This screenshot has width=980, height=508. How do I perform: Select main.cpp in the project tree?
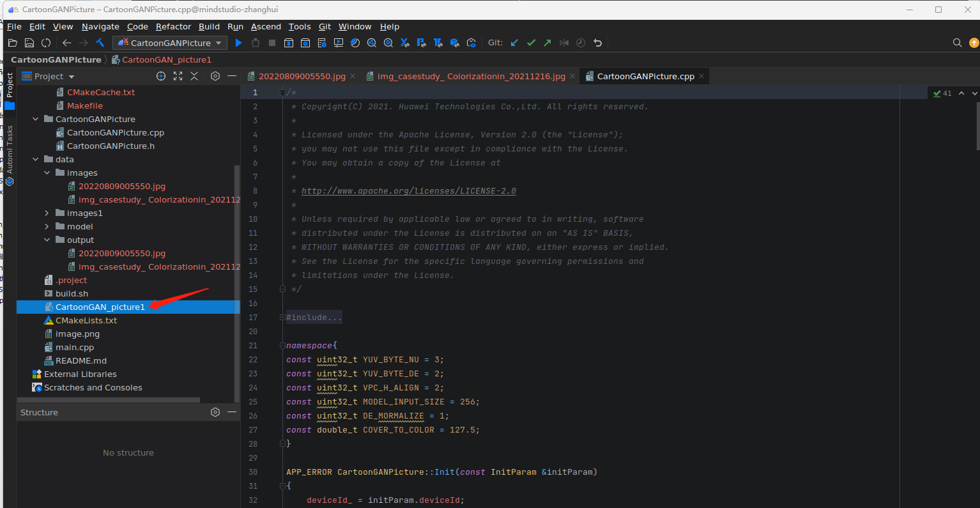point(75,348)
